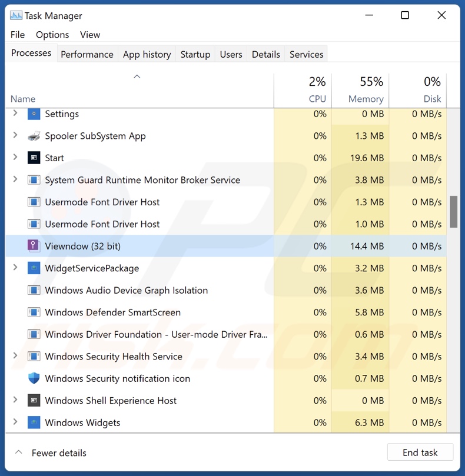This screenshot has width=465, height=476.
Task: Click System Guard Runtime Monitor Broker icon
Action: coord(34,180)
